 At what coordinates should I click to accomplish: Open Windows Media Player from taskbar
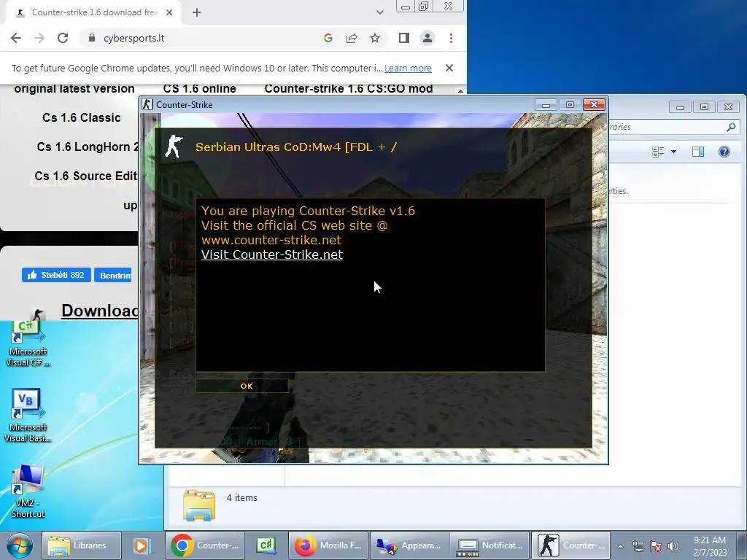pos(142,545)
